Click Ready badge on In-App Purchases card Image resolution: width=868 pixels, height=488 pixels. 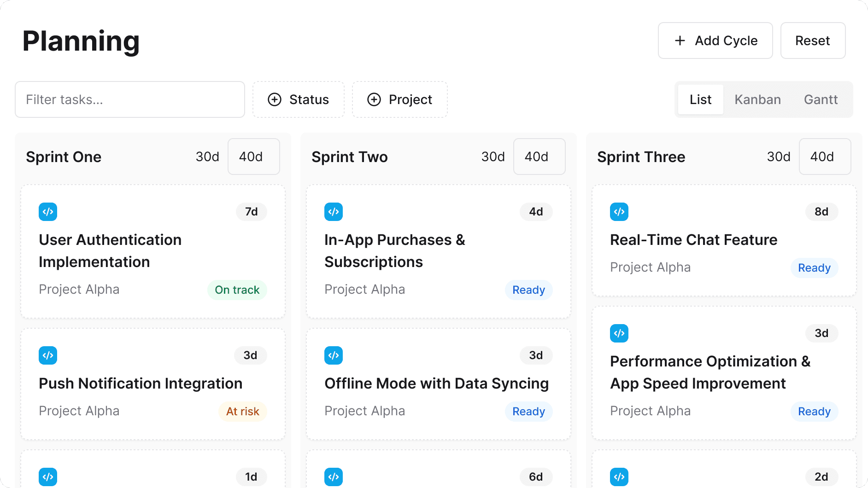click(529, 290)
